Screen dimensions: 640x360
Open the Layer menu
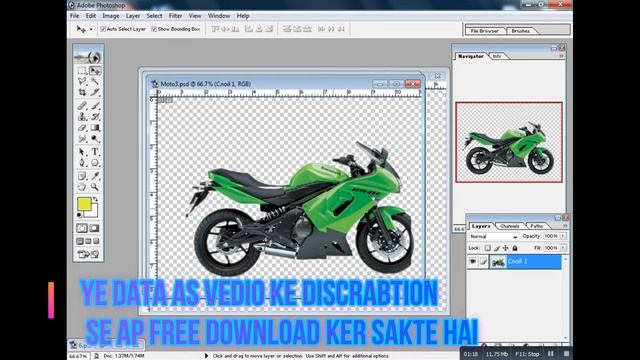pyautogui.click(x=133, y=16)
